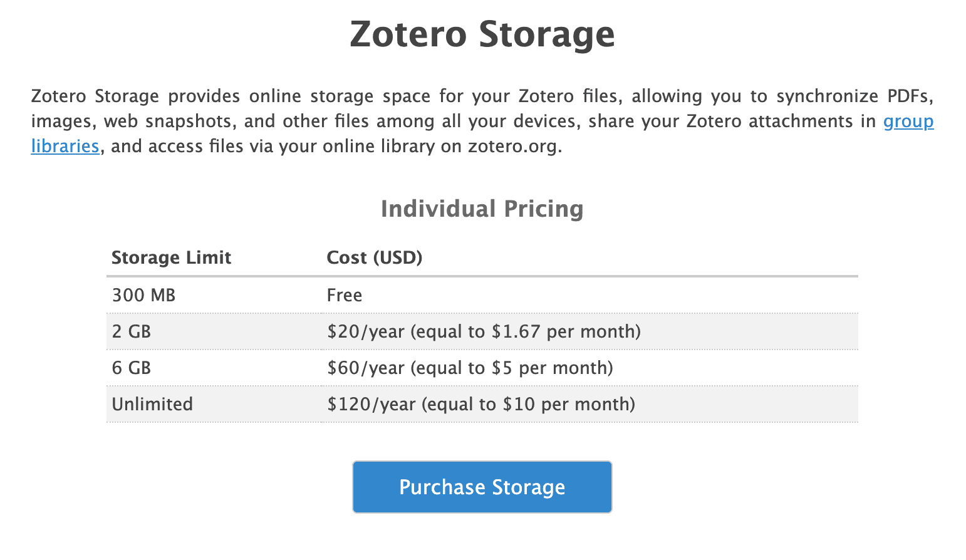
Task: Click the $20/year price text
Action: (365, 331)
